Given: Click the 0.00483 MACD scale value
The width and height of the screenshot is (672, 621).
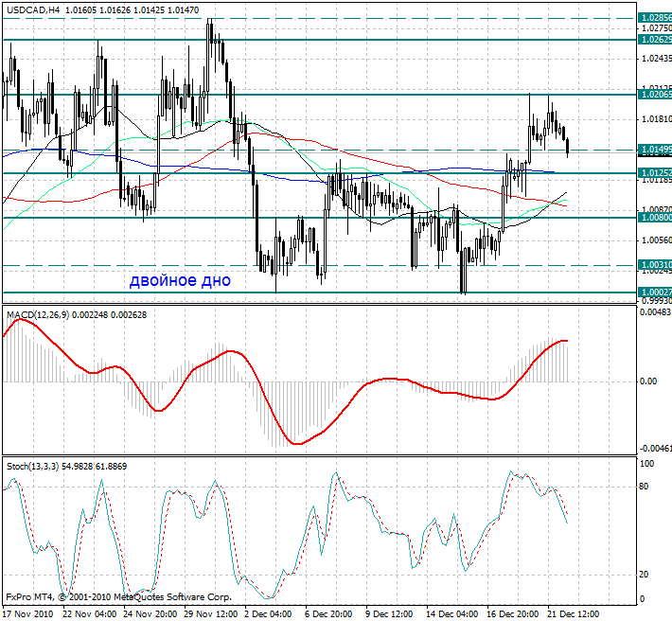Looking at the screenshot, I should pos(655,312).
